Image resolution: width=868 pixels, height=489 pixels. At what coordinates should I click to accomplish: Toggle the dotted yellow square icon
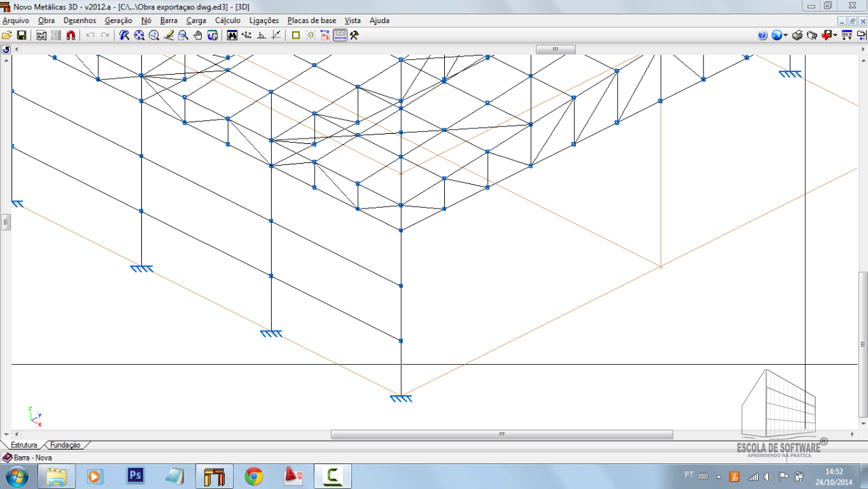pos(310,35)
